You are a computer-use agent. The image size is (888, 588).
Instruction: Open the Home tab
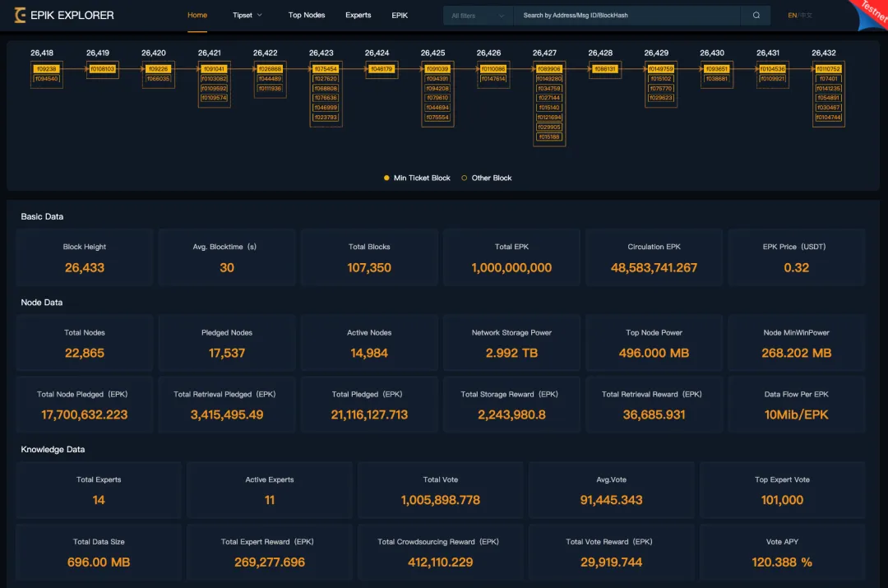[x=197, y=16]
